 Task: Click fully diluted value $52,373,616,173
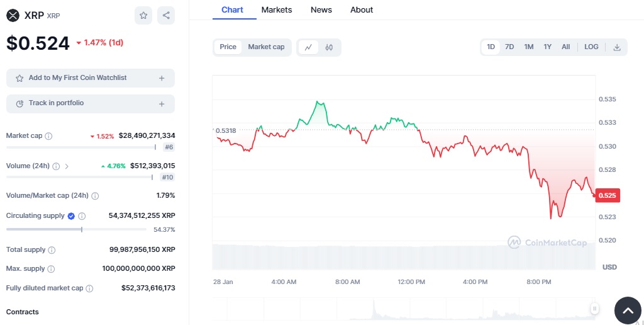[x=148, y=288]
